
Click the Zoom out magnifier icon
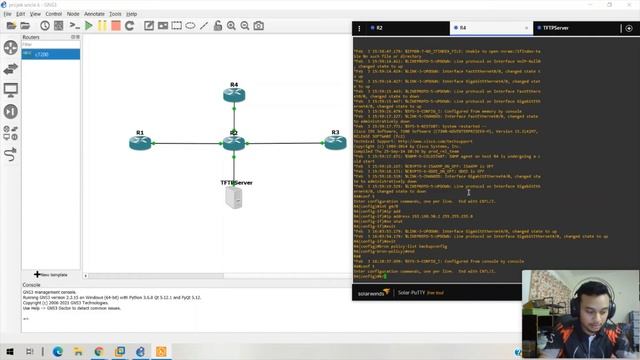(x=245, y=26)
